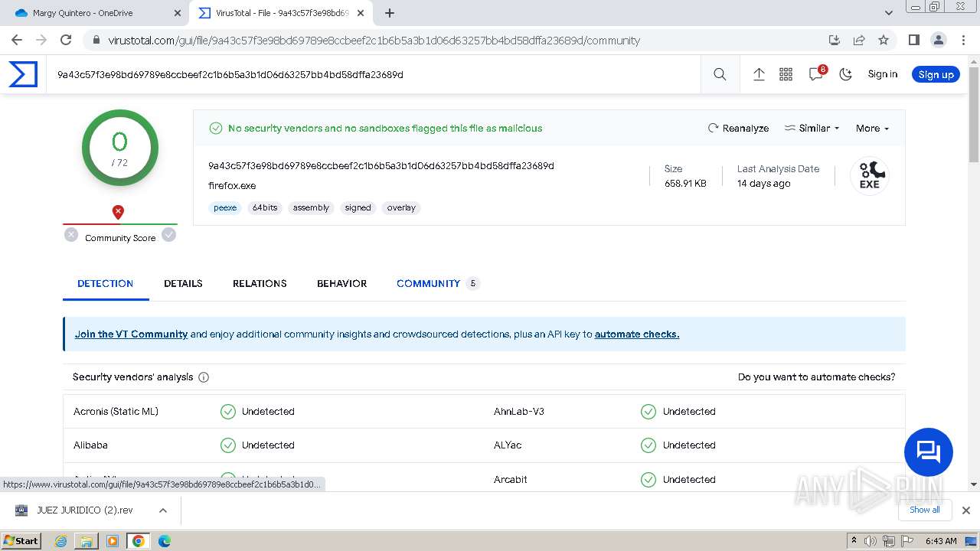This screenshot has width=980, height=551.
Task: Click the install app icon in address bar
Action: point(835,41)
